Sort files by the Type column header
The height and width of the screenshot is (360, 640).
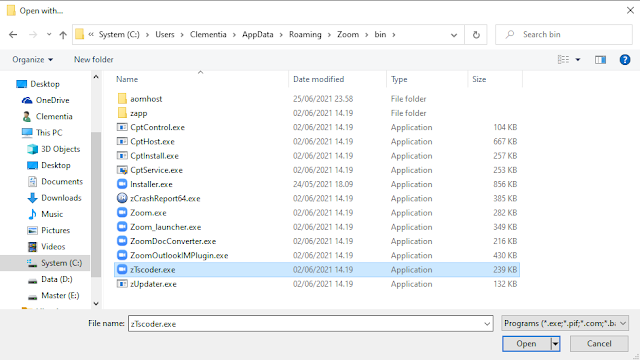pos(399,79)
